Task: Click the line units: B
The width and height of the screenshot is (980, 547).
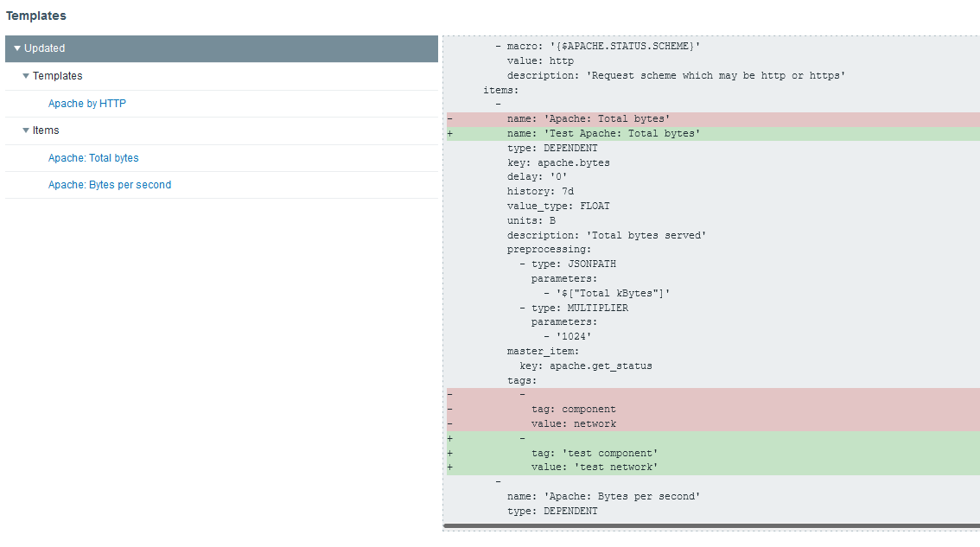Action: 531,220
